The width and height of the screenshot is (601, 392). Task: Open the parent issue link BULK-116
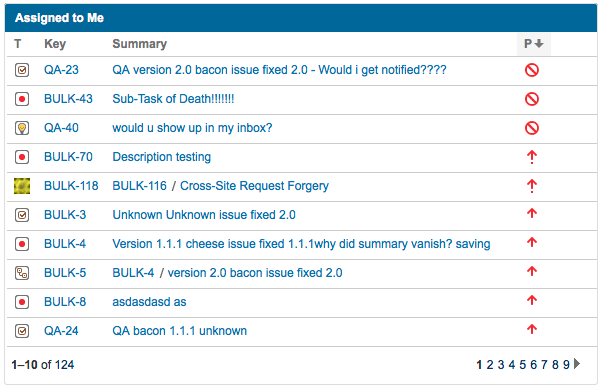click(x=140, y=186)
